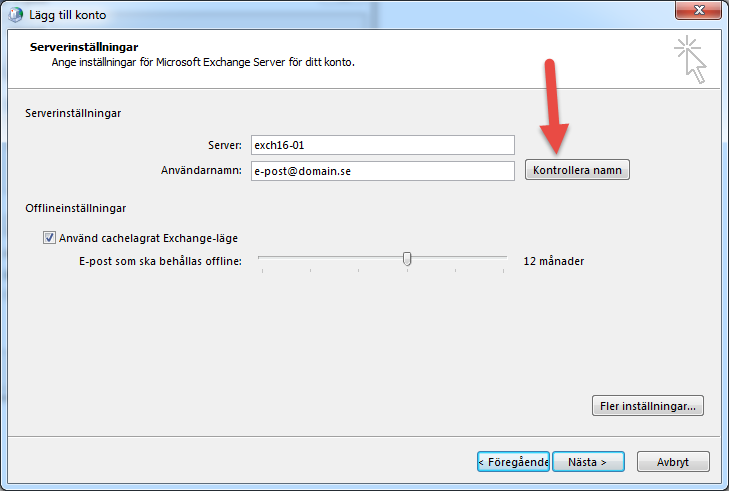Open Fler inställningar dialog

pos(648,406)
